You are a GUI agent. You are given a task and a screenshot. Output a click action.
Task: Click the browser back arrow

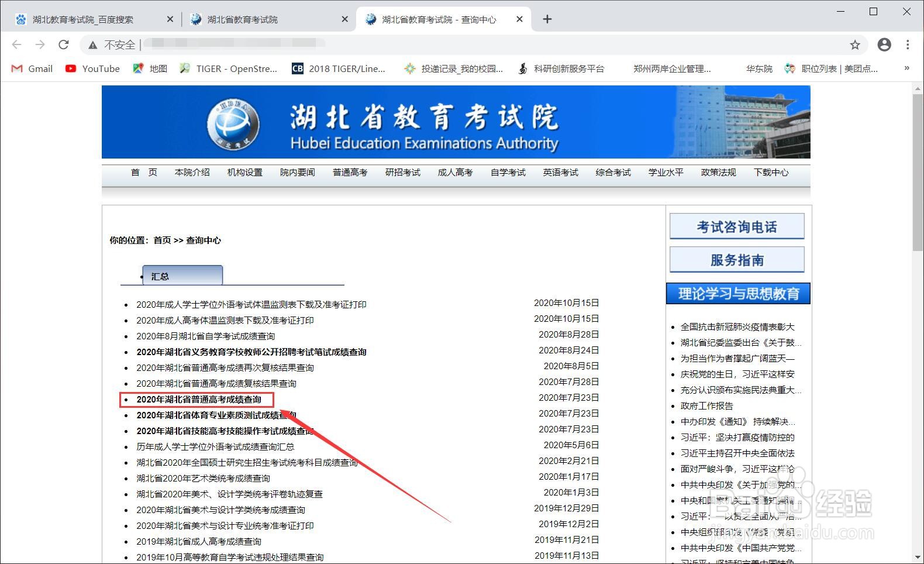[16, 44]
